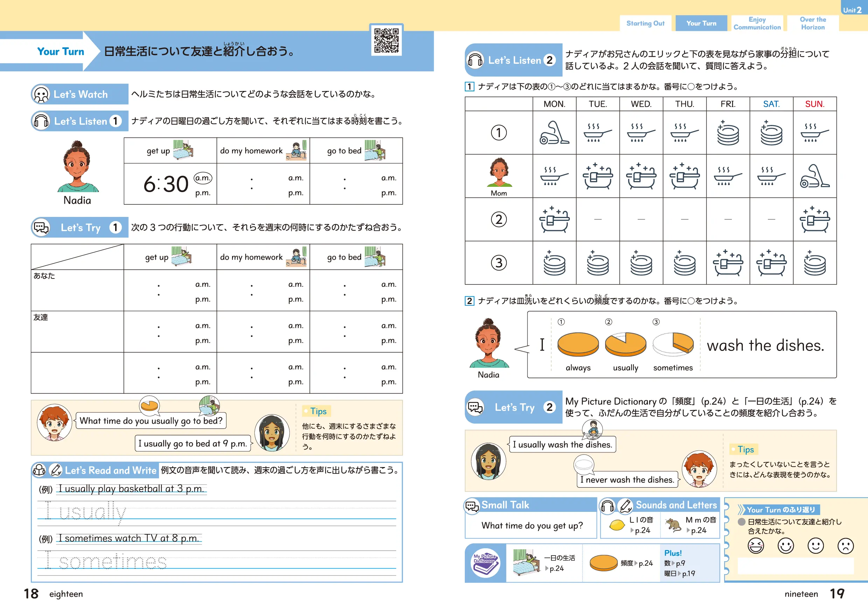Screen dimensions: 868x614
Task: Click the lemon icon for L sound
Action: pyautogui.click(x=617, y=525)
